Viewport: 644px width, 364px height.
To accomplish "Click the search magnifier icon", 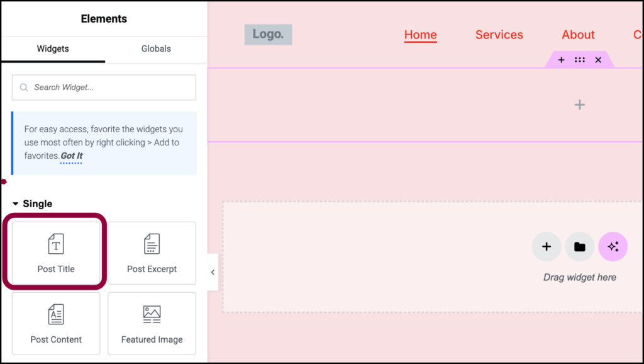I will click(23, 88).
